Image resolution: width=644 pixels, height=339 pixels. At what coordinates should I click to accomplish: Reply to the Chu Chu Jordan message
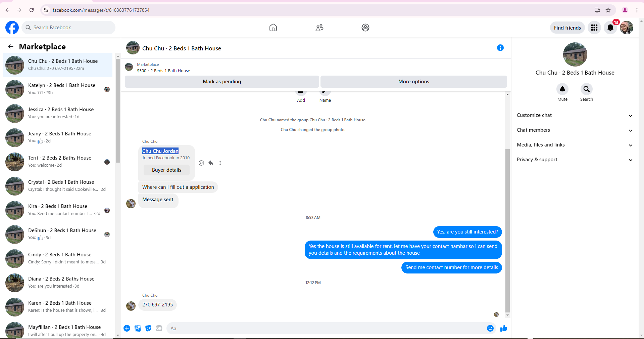[211, 163]
